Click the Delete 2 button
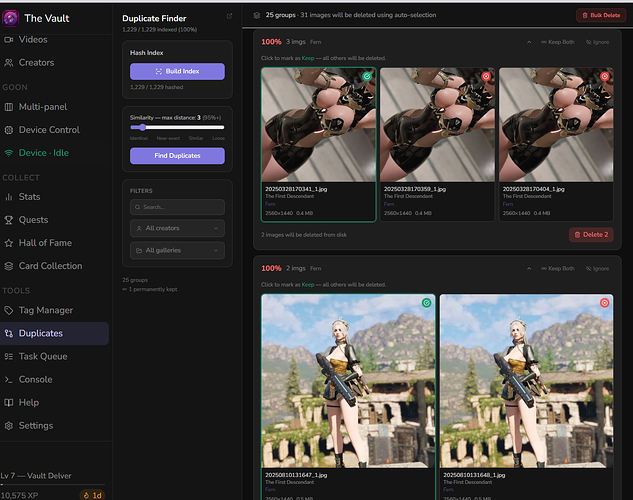The width and height of the screenshot is (633, 500). [x=591, y=235]
